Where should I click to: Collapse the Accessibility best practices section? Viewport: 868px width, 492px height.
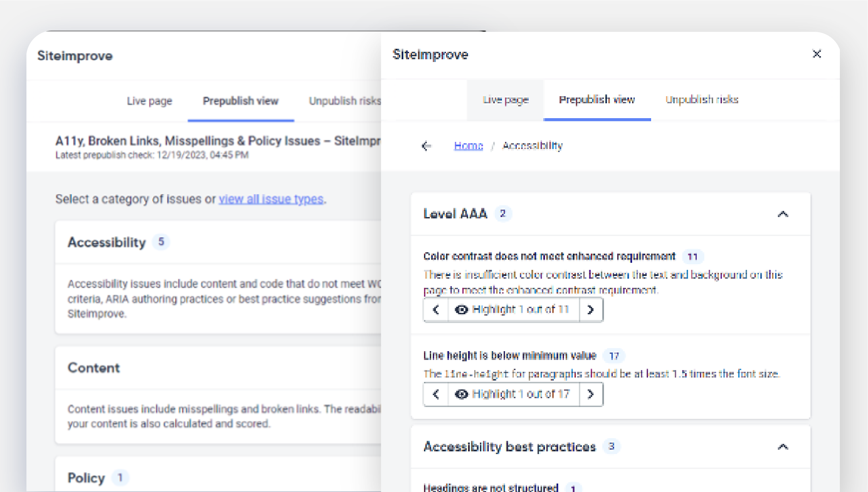click(x=784, y=446)
